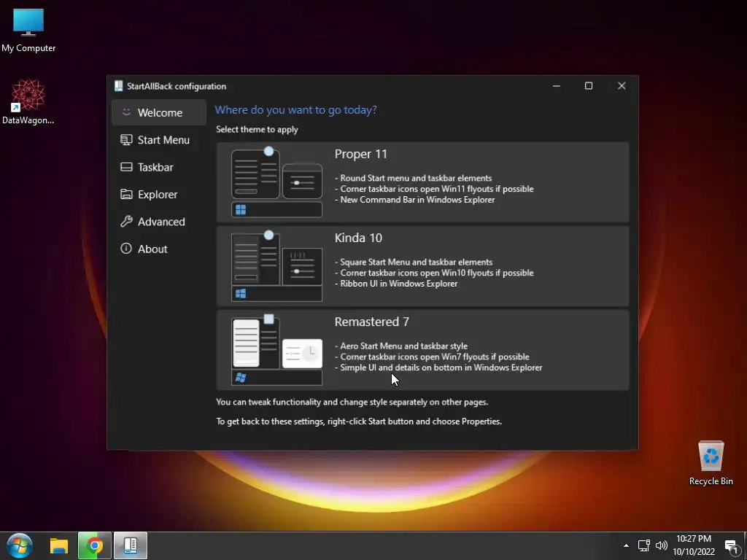Viewport: 747px width, 560px height.
Task: Click the 'Where do you want to go today?' heading
Action: (x=296, y=110)
